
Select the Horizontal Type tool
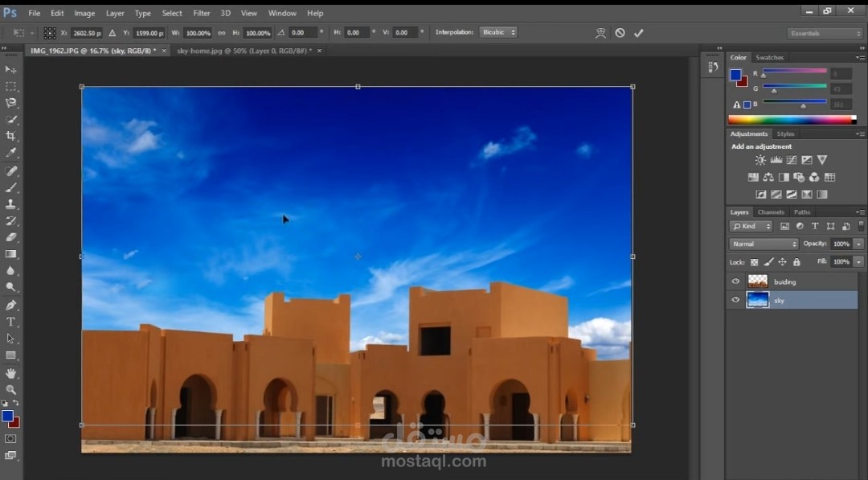[x=10, y=322]
